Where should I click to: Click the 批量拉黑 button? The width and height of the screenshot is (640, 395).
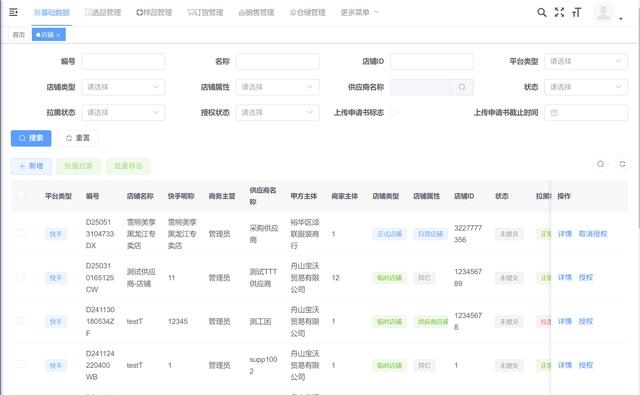tap(79, 166)
